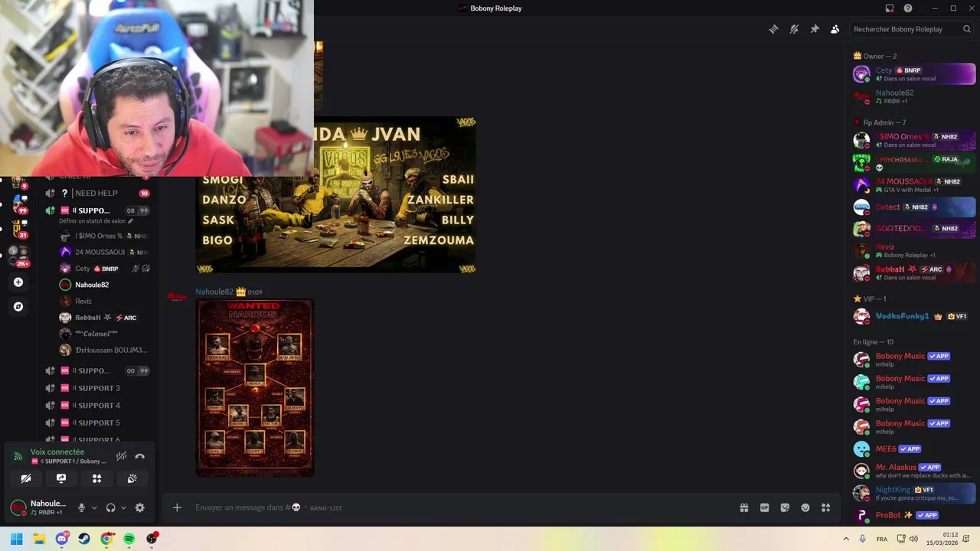The width and height of the screenshot is (980, 551).
Task: Toggle the member list icon
Action: [x=835, y=29]
